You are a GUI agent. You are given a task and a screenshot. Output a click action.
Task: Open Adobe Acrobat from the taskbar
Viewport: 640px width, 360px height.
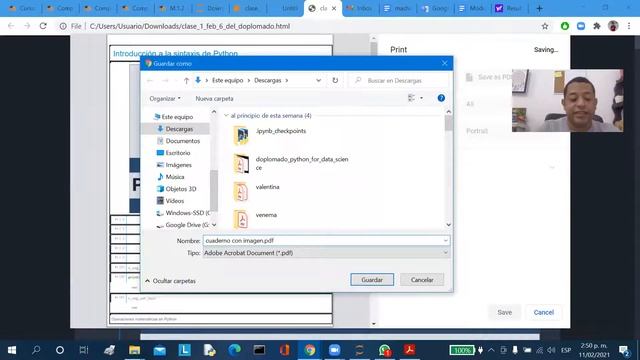tap(409, 350)
